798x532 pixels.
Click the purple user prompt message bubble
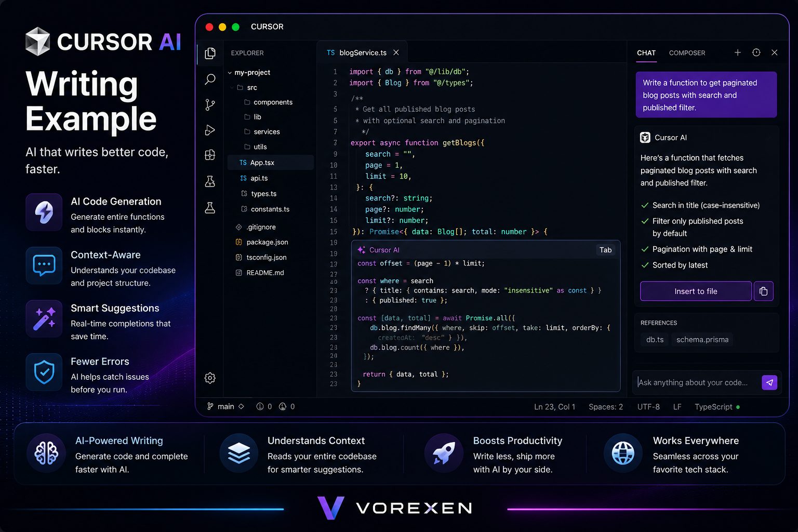point(706,95)
